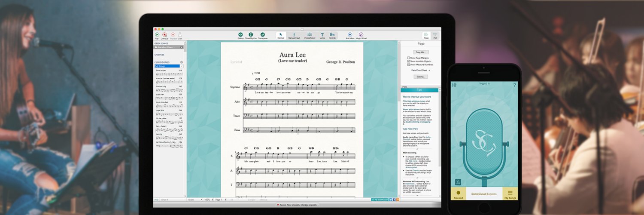Tap the mixer settings icon in phone app
Viewport: 644px width, 215px height.
pos(454,85)
